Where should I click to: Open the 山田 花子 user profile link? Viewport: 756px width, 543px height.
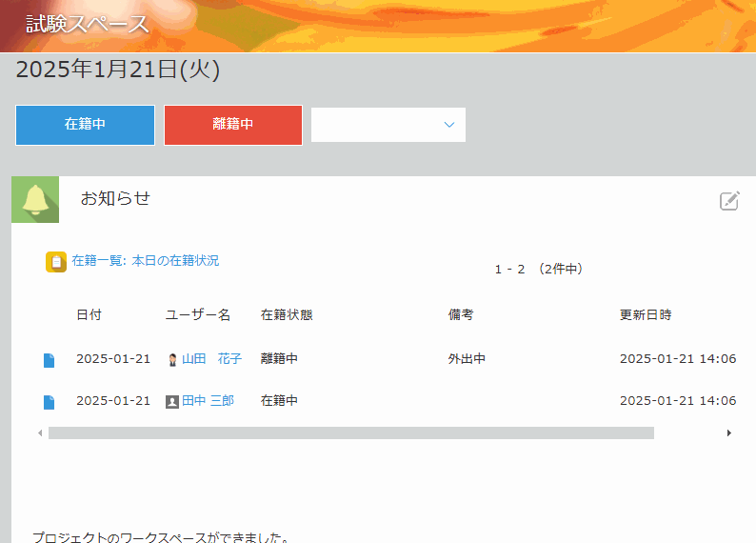point(211,359)
